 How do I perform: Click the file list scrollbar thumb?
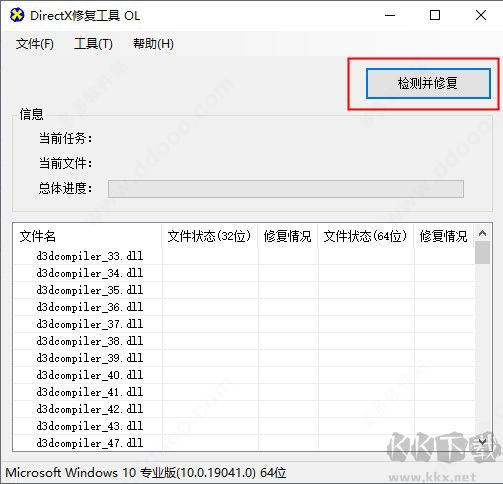pyautogui.click(x=482, y=253)
